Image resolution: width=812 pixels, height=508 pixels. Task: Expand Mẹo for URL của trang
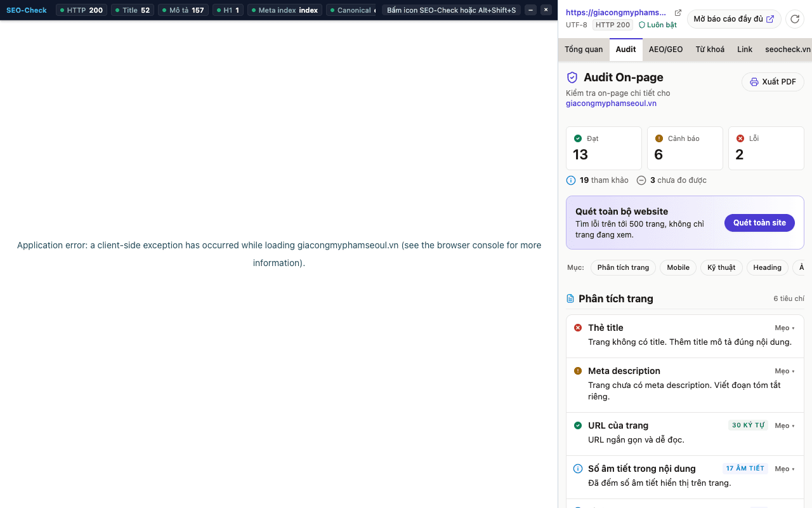pos(785,425)
